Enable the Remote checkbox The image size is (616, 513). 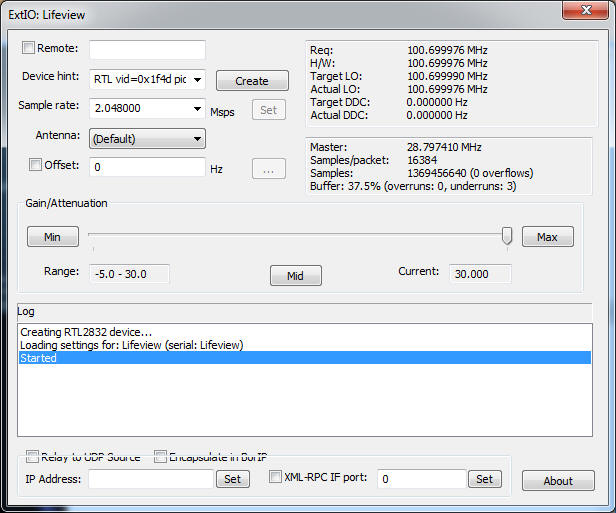tap(28, 48)
